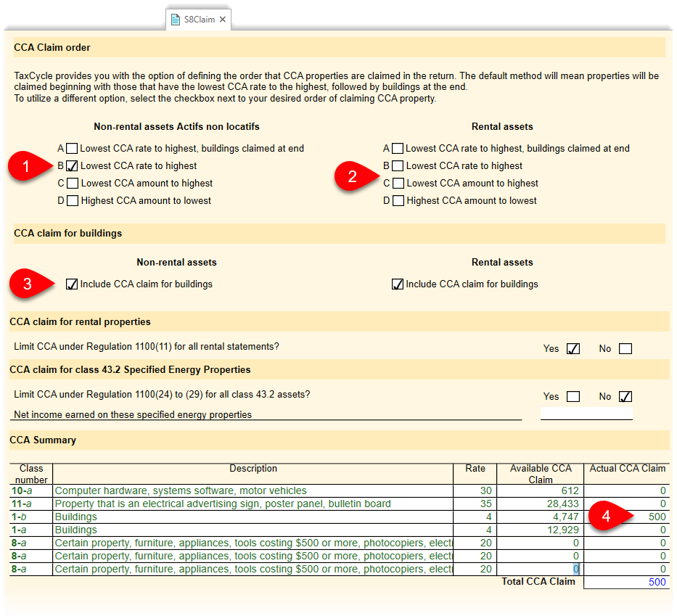Click the CCA claim for buildings heading

(x=67, y=234)
